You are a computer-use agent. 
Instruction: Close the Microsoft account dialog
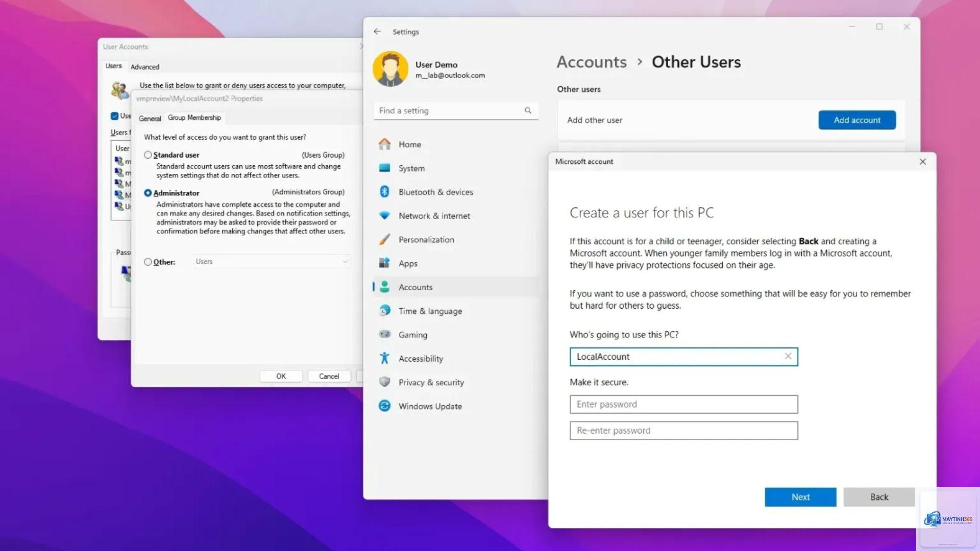[923, 162]
